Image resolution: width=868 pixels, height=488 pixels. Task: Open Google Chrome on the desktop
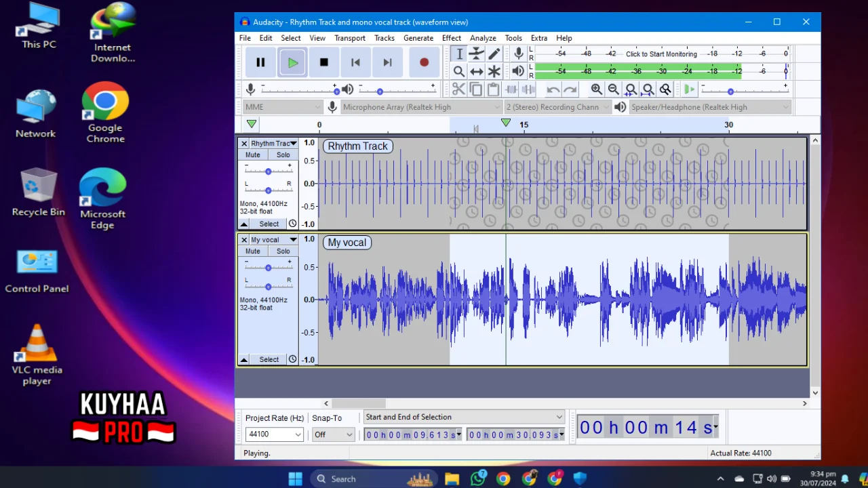click(x=105, y=112)
